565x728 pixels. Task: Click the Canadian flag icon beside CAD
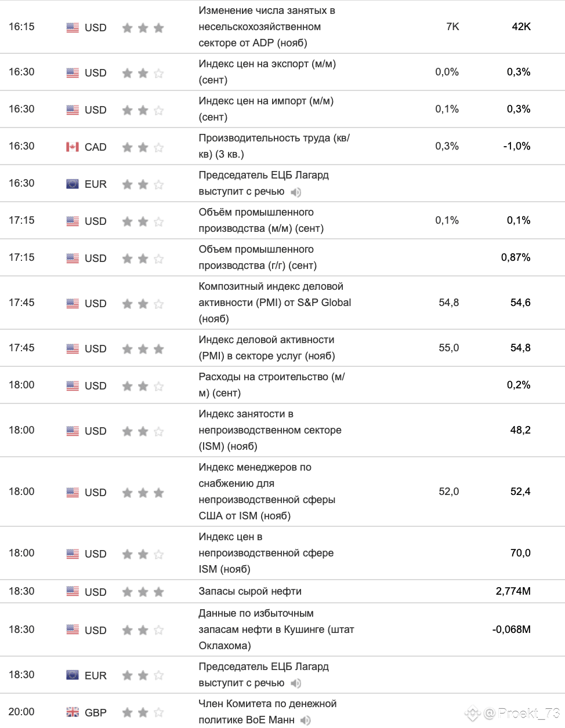click(73, 147)
